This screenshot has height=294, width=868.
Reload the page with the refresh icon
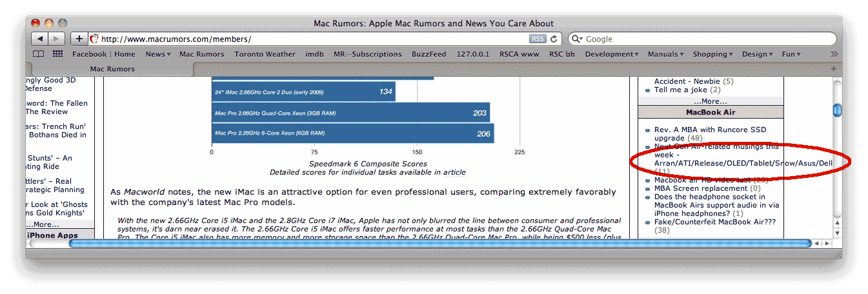pos(554,39)
